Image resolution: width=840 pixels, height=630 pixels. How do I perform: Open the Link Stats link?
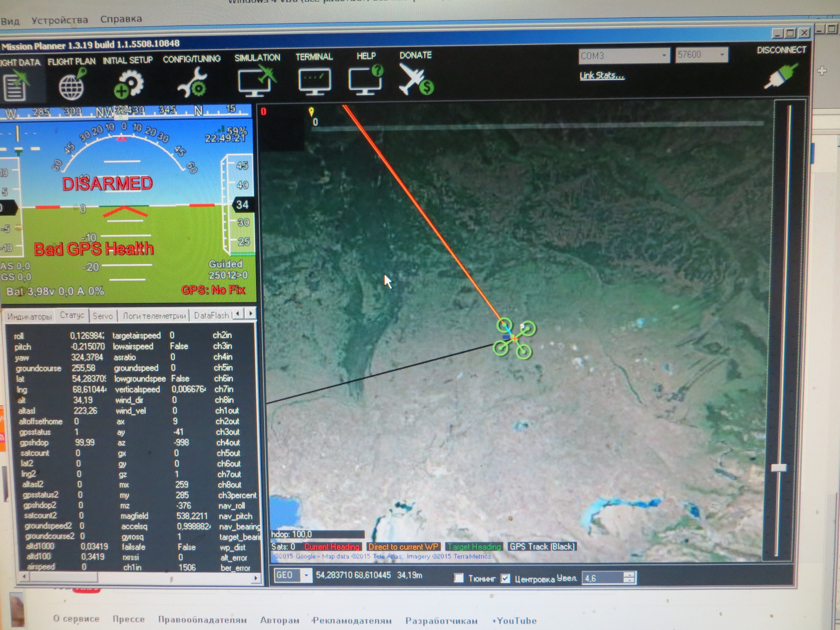[x=602, y=76]
